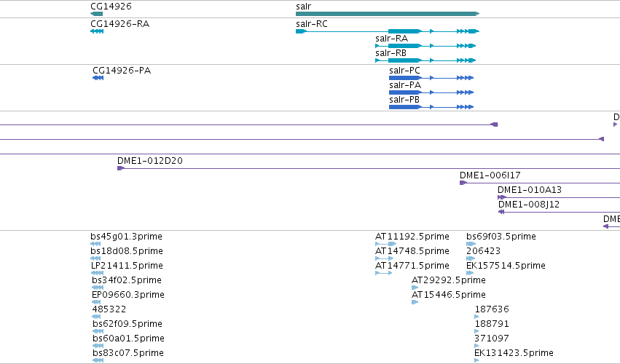
Task: Click the salr-PC protein feature
Action: pos(431,78)
